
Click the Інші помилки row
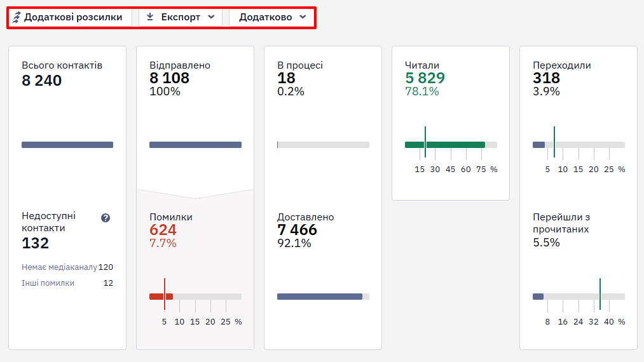(67, 283)
